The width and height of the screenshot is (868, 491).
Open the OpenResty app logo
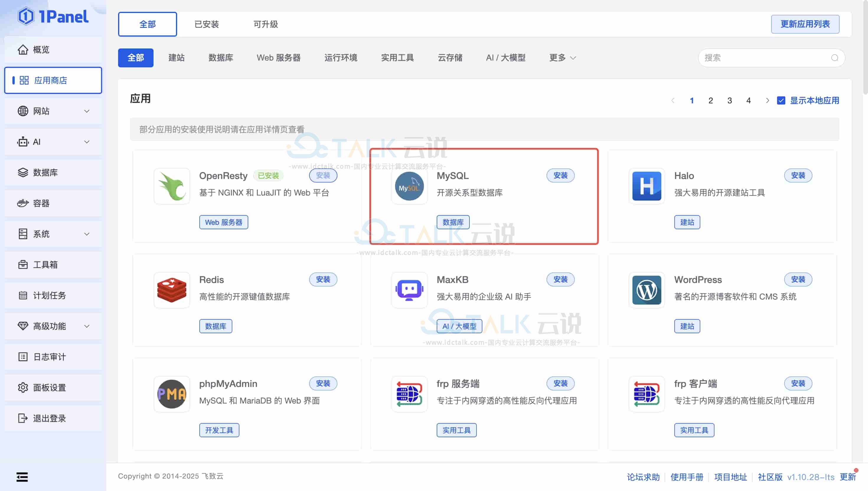tap(172, 186)
